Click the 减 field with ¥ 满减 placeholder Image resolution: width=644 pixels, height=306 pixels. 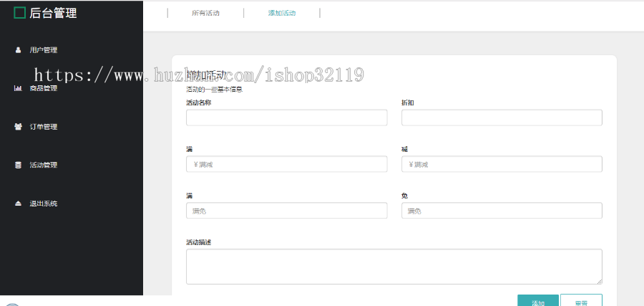click(502, 164)
